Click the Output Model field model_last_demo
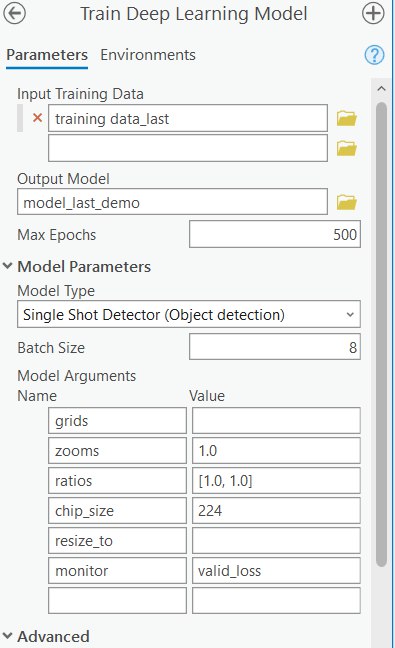 172,202
